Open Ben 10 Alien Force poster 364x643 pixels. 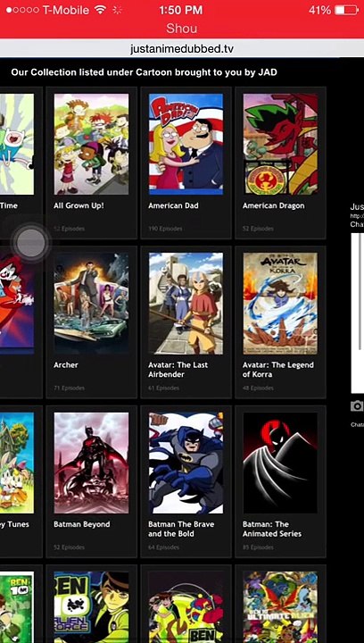pos(91,607)
